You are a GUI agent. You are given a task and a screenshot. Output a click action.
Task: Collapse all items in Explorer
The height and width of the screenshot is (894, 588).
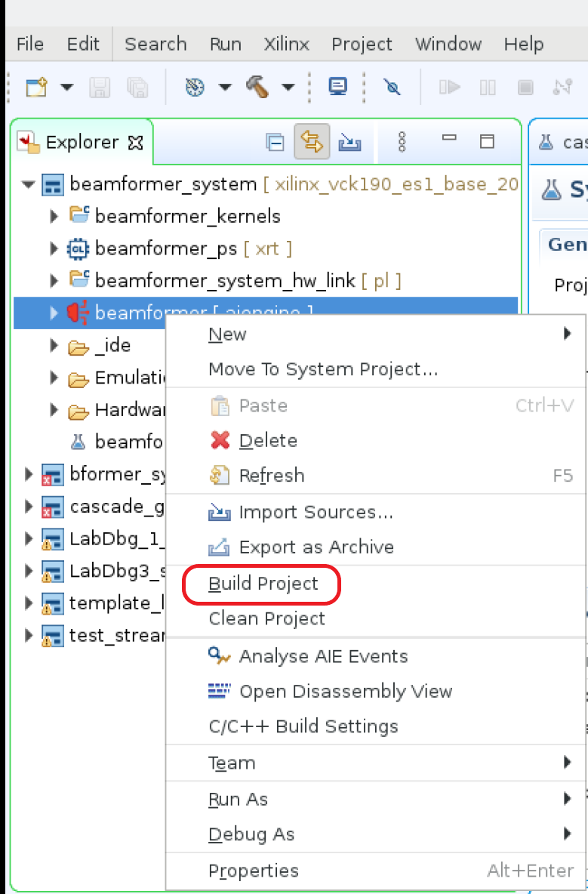[275, 142]
